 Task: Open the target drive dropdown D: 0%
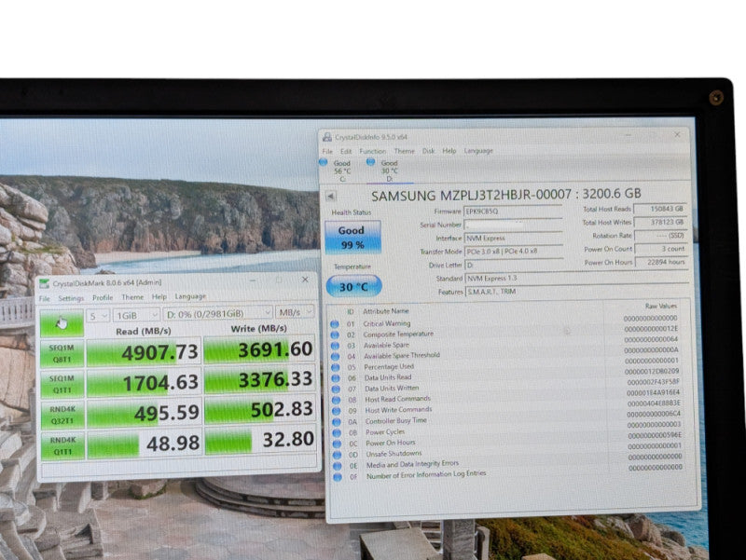click(x=218, y=313)
